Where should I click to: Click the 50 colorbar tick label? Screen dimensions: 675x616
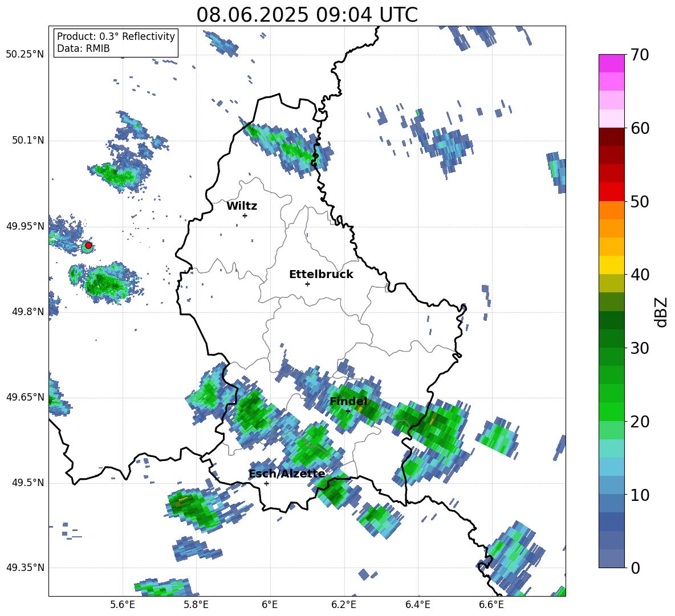[x=640, y=202]
